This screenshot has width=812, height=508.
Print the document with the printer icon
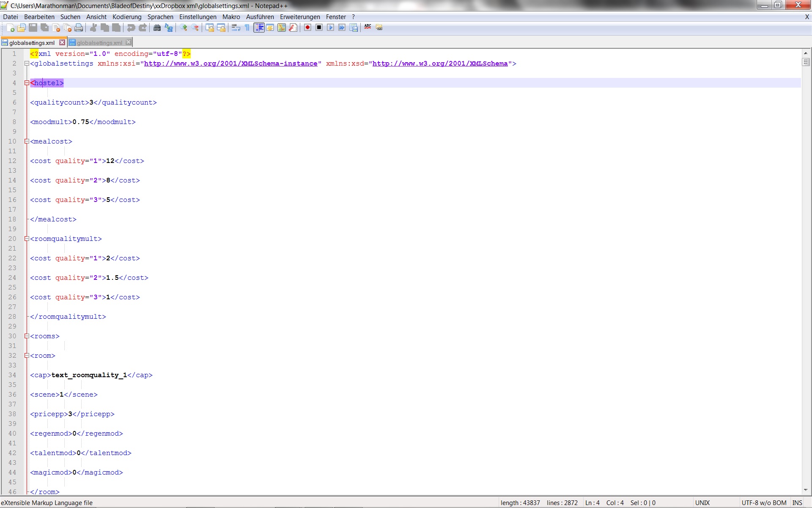click(x=79, y=28)
